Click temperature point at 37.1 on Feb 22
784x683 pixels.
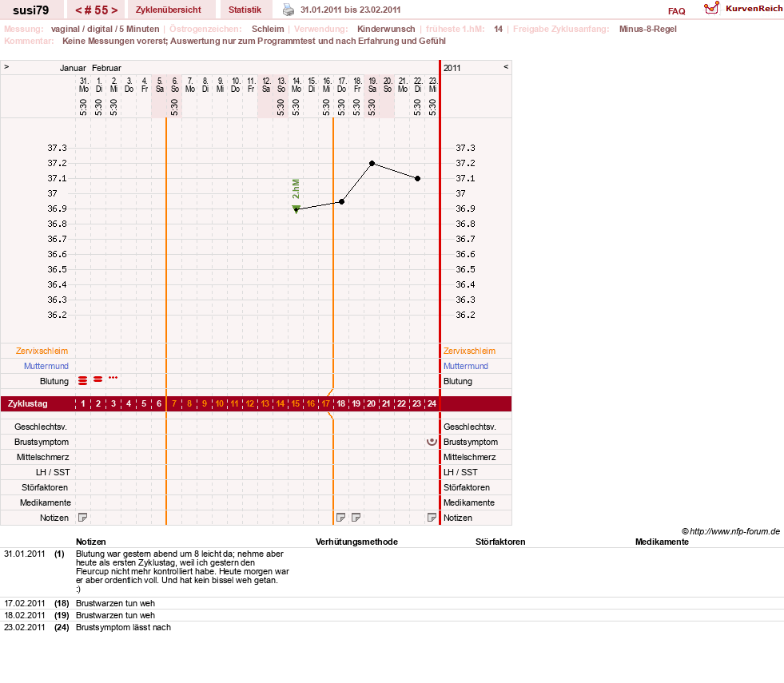coord(417,178)
